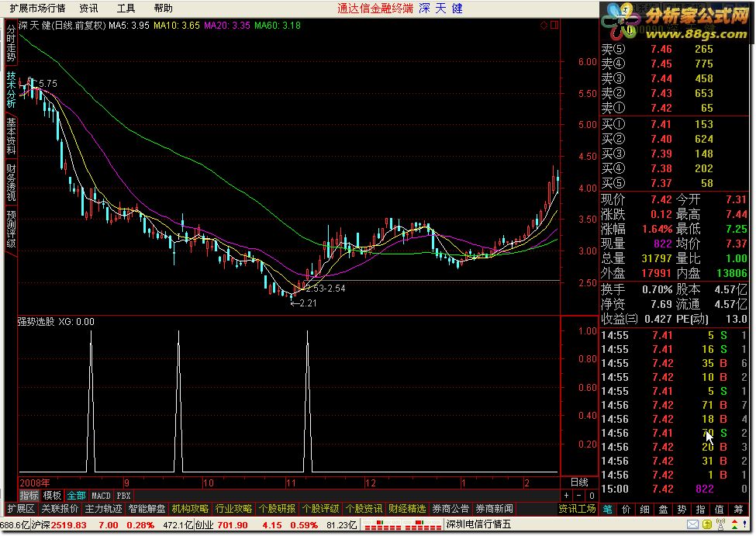Click the MA60: 3.18 label
The image size is (756, 536).
coord(278,25)
